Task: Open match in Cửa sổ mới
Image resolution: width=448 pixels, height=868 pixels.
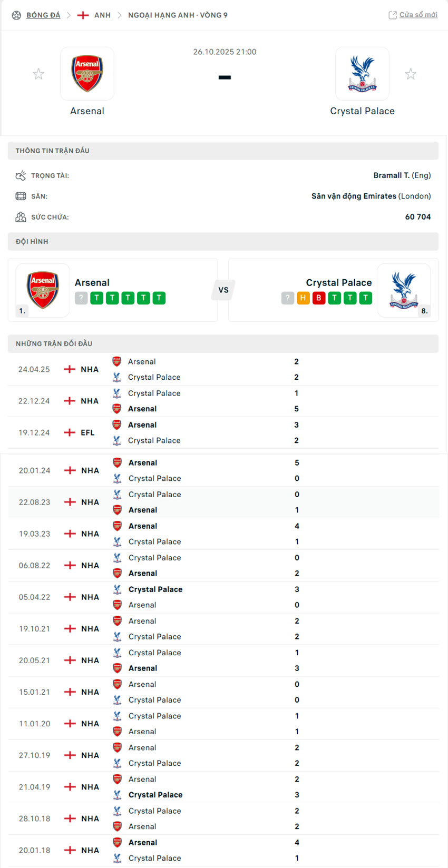Action: click(416, 14)
